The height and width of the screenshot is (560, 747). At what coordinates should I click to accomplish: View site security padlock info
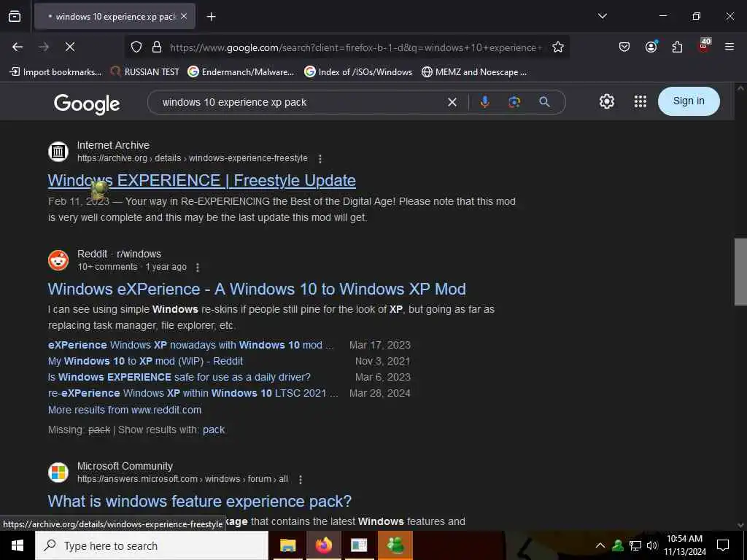(157, 47)
